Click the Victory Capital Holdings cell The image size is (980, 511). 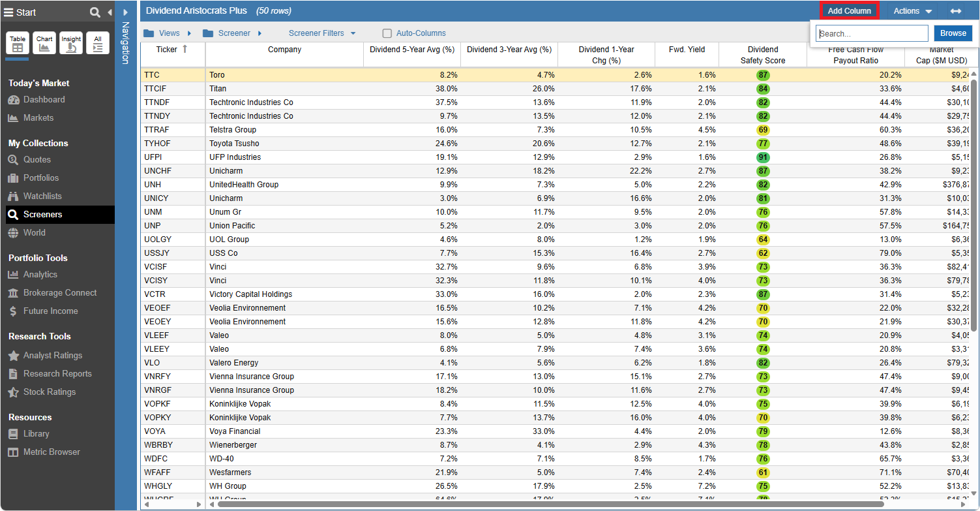[284, 294]
